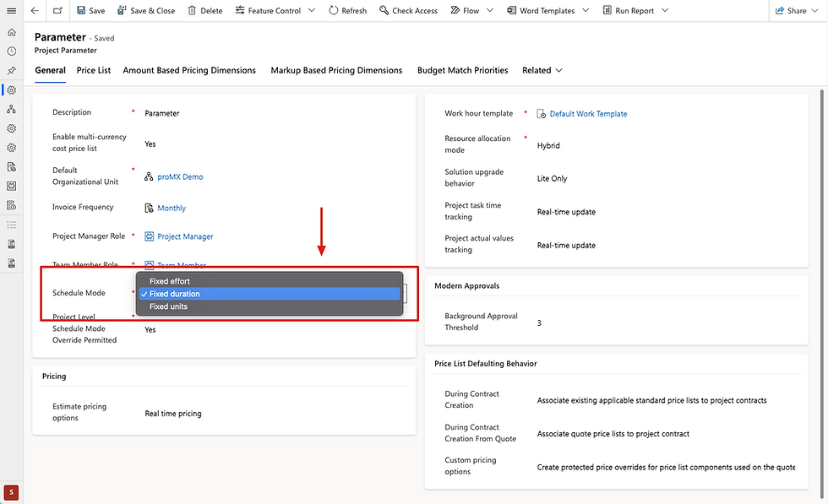Open record in new window icon
Image resolution: width=828 pixels, height=504 pixels.
click(x=57, y=10)
